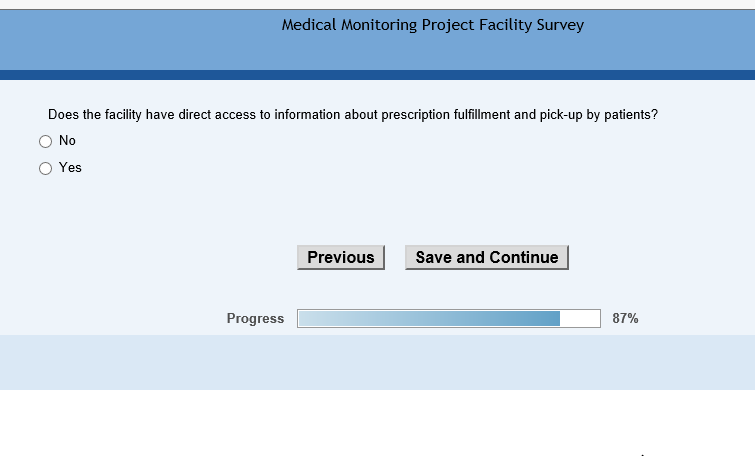Click the "No" answer label text
The width and height of the screenshot is (755, 456).
tap(67, 141)
